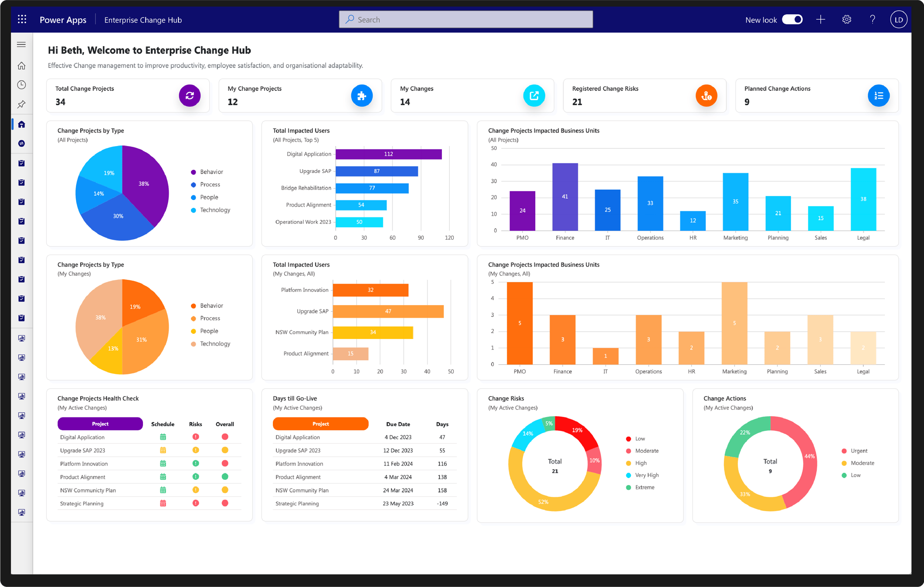The height and width of the screenshot is (587, 924).
Task: Toggle Extreme legend item in Change Risks
Action: [x=640, y=487]
